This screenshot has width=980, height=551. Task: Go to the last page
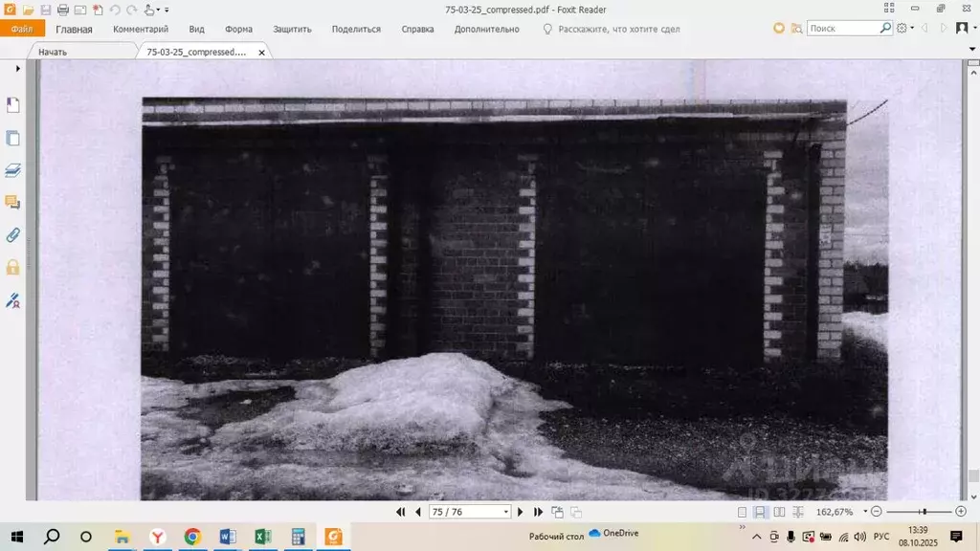(x=538, y=512)
